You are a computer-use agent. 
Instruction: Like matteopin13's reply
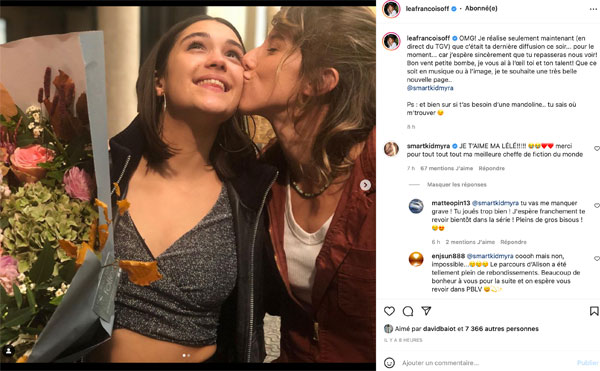(x=597, y=205)
